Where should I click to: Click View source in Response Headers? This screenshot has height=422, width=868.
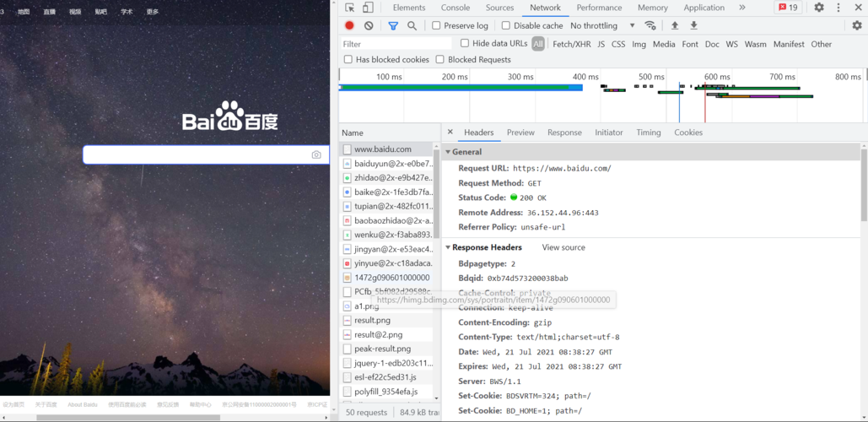click(563, 247)
